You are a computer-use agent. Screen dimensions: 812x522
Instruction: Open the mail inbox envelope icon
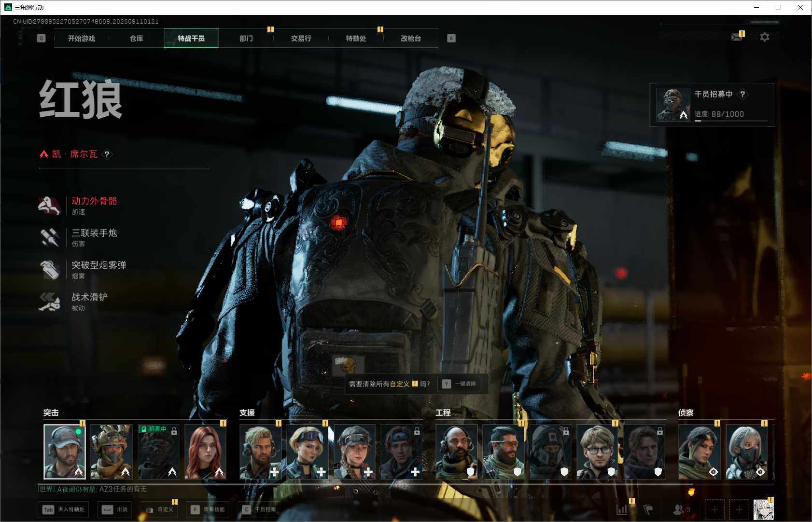[737, 37]
